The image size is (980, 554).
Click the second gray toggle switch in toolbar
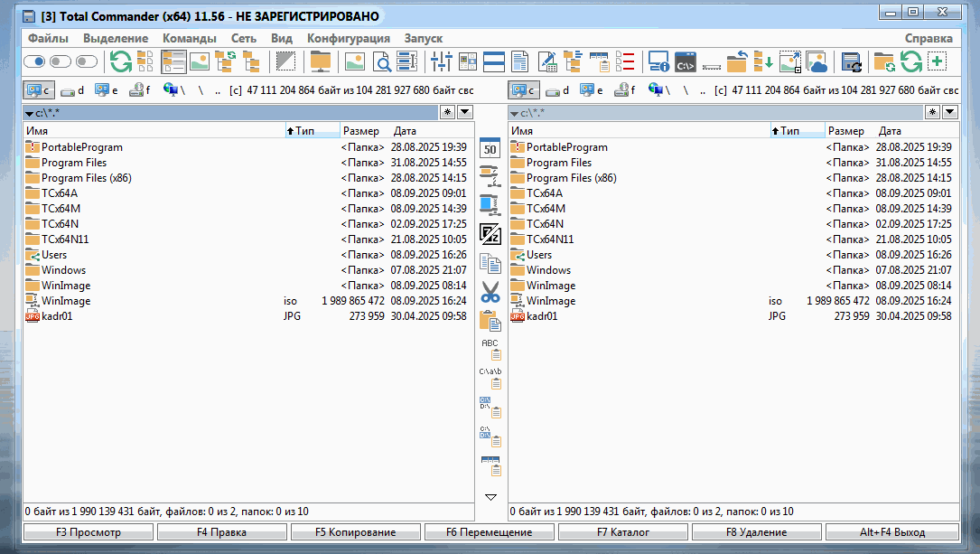60,61
